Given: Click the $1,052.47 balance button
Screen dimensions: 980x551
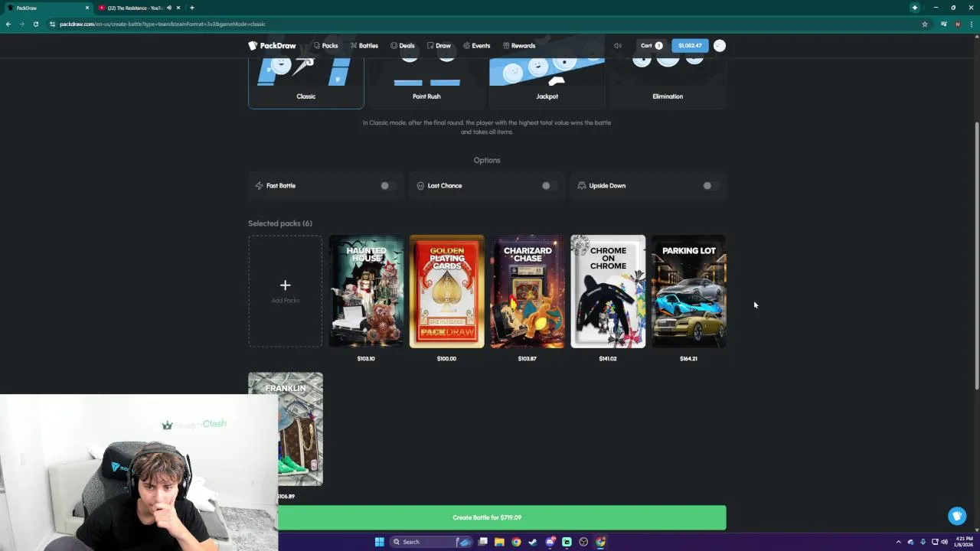Looking at the screenshot, I should (x=690, y=45).
